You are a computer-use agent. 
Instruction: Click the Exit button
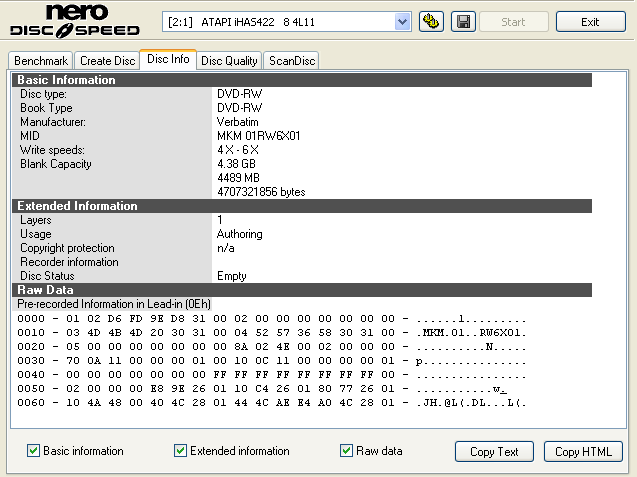[590, 22]
